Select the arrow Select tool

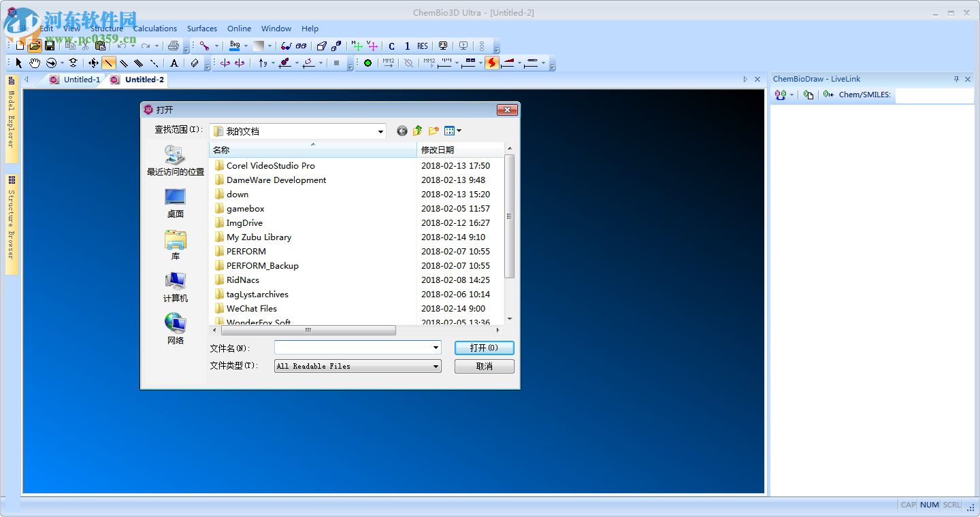19,63
